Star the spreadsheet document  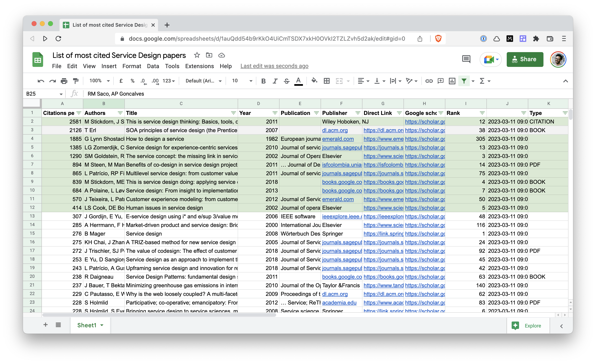point(197,55)
